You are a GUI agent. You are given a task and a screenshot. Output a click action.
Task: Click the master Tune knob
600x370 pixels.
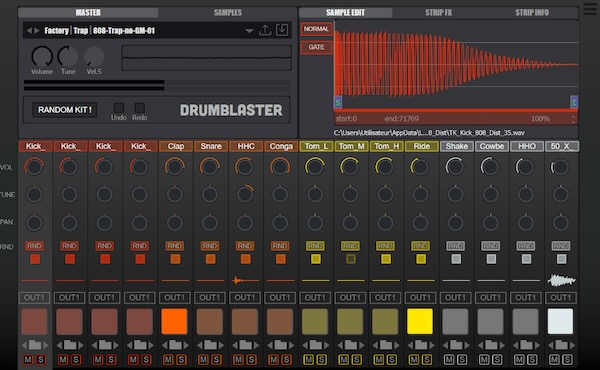tap(68, 57)
